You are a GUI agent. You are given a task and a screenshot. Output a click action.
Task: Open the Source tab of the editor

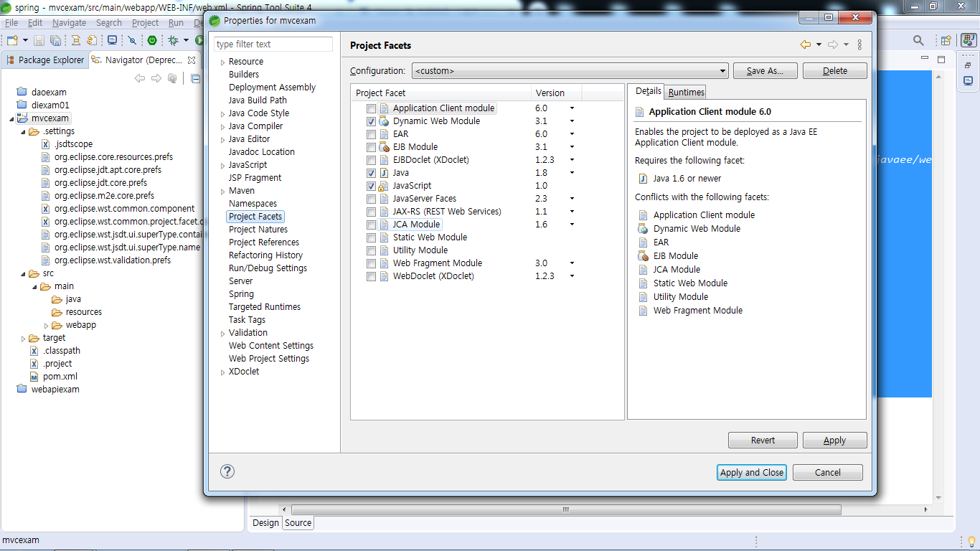[298, 523]
